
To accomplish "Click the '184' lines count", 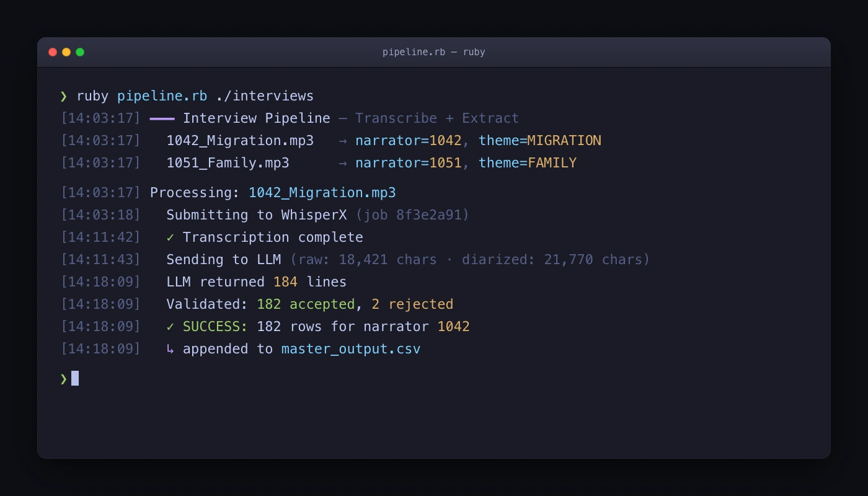I will point(285,282).
